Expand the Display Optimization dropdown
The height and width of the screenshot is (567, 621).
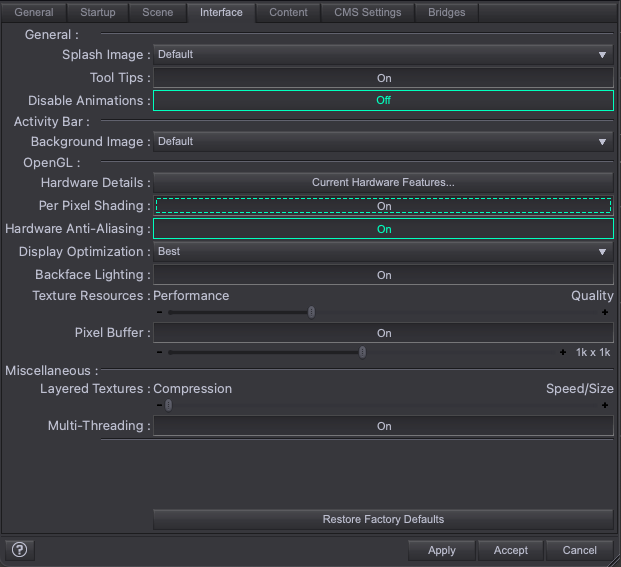(383, 252)
